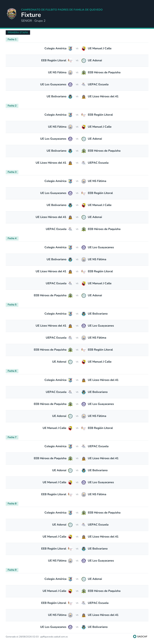This screenshot has width=154, height=644.
Task: Click UE Bolivariano crest in Fecha 1
Action: (x=70, y=96)
